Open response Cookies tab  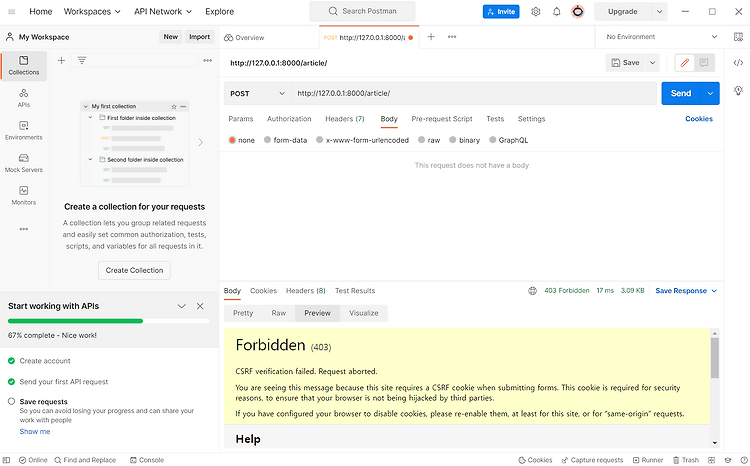click(264, 291)
